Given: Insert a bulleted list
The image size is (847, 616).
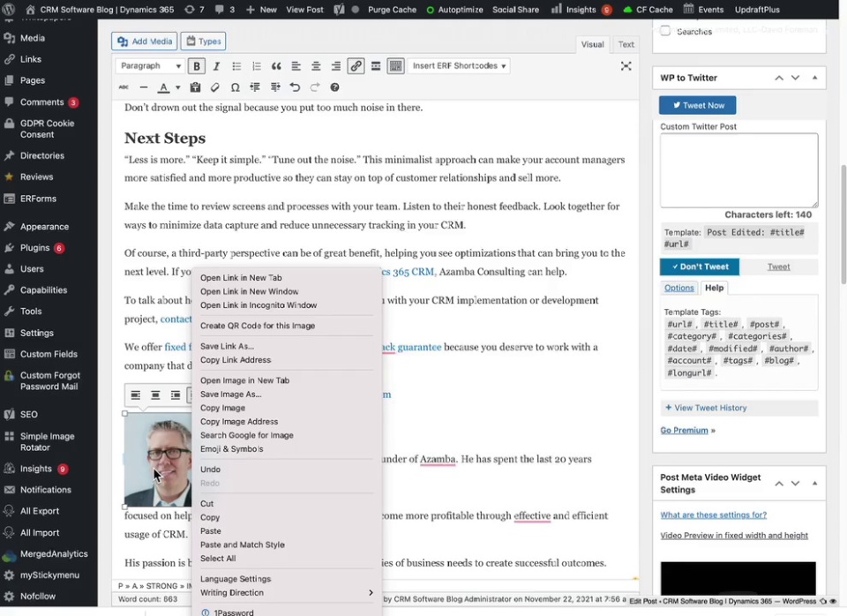Looking at the screenshot, I should tap(236, 66).
